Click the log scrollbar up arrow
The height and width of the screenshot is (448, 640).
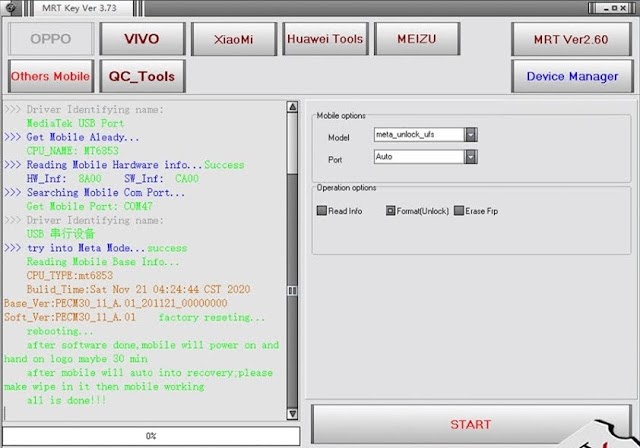(x=292, y=107)
